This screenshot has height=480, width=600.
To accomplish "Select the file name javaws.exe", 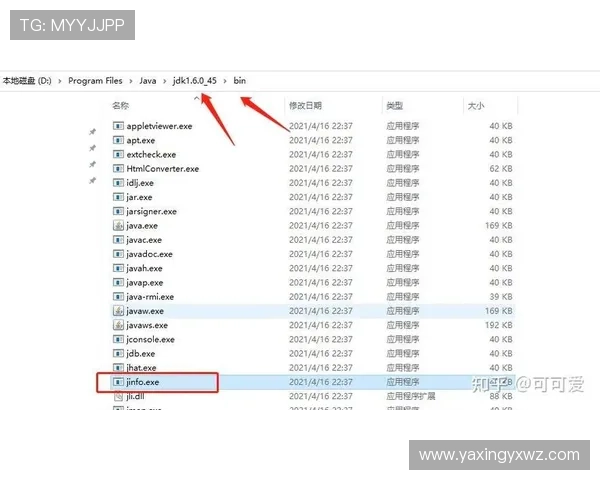I will (147, 325).
